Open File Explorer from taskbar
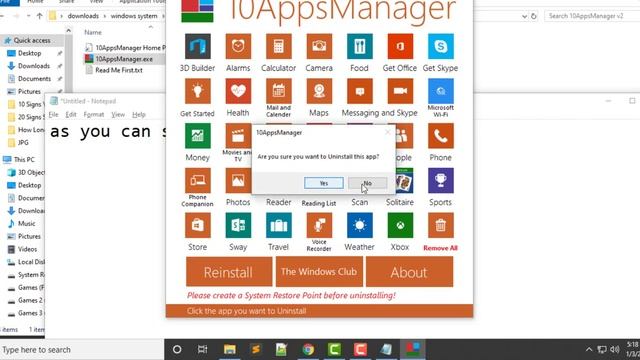The image size is (640, 360). point(229,349)
